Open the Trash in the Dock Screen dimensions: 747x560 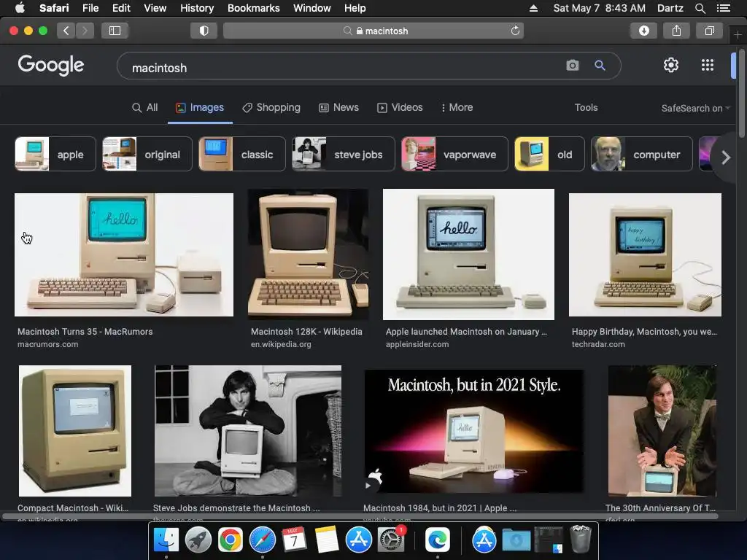(580, 539)
